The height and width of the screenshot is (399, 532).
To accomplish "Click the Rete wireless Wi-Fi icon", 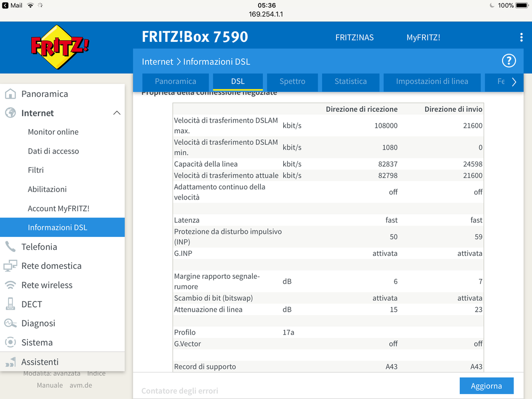I will click(10, 285).
